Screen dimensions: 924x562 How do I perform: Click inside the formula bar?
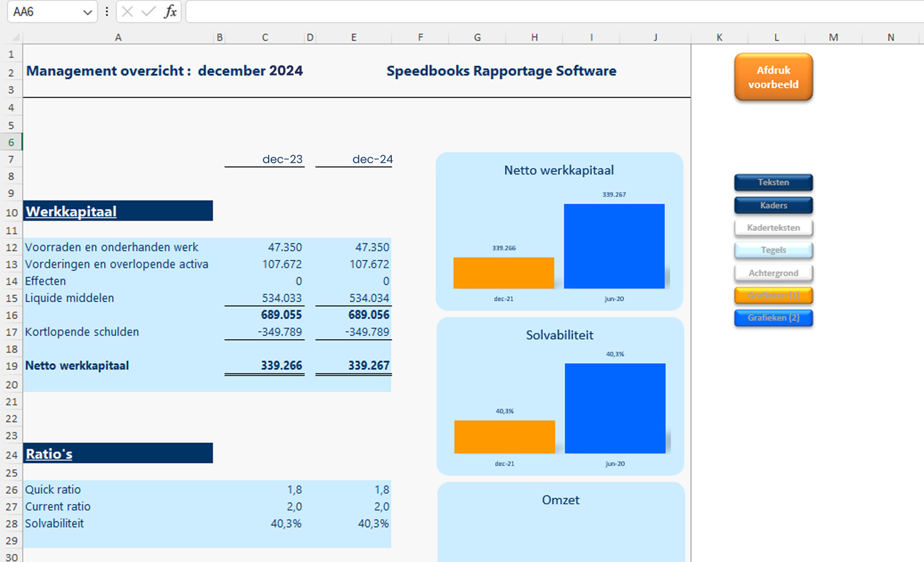click(x=413, y=12)
